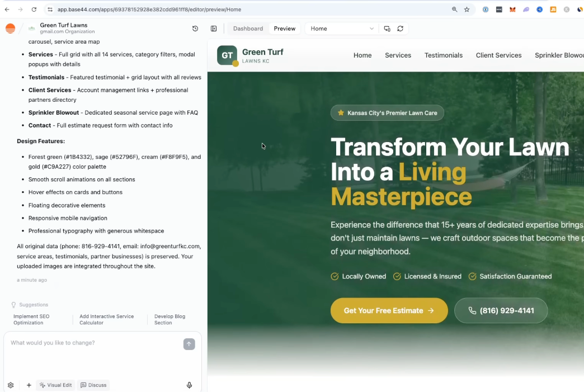Viewport: 584px width, 392px height.
Task: Expand the Client Services navigation item
Action: click(x=498, y=55)
